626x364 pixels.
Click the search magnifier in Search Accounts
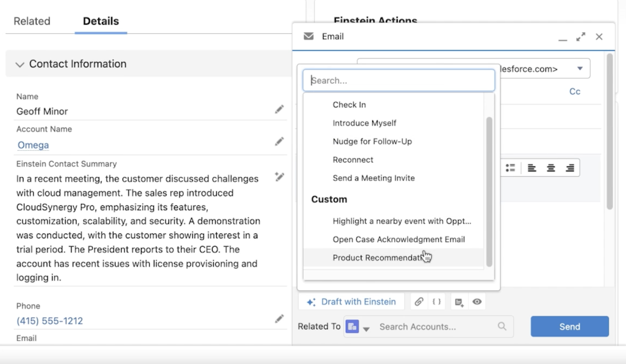point(502,326)
